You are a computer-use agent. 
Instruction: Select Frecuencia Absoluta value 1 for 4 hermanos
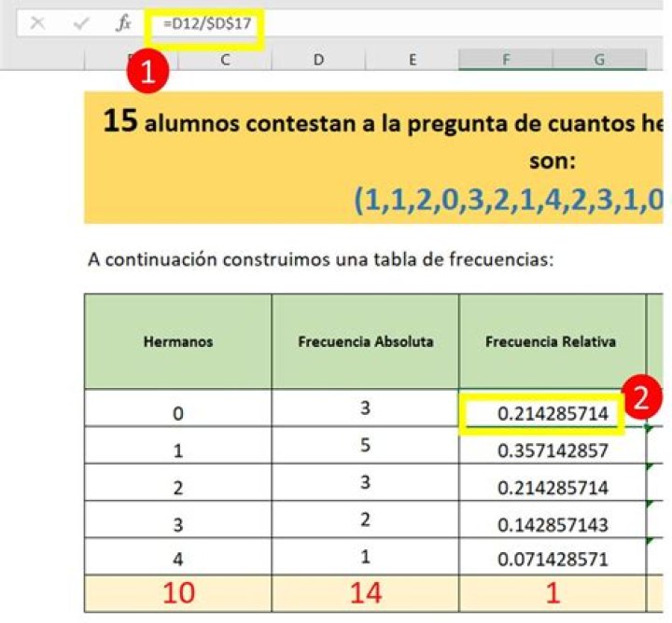click(365, 557)
